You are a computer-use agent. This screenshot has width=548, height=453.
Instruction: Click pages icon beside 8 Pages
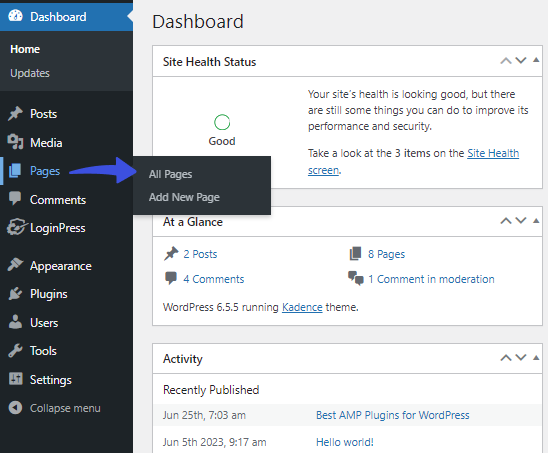(355, 254)
